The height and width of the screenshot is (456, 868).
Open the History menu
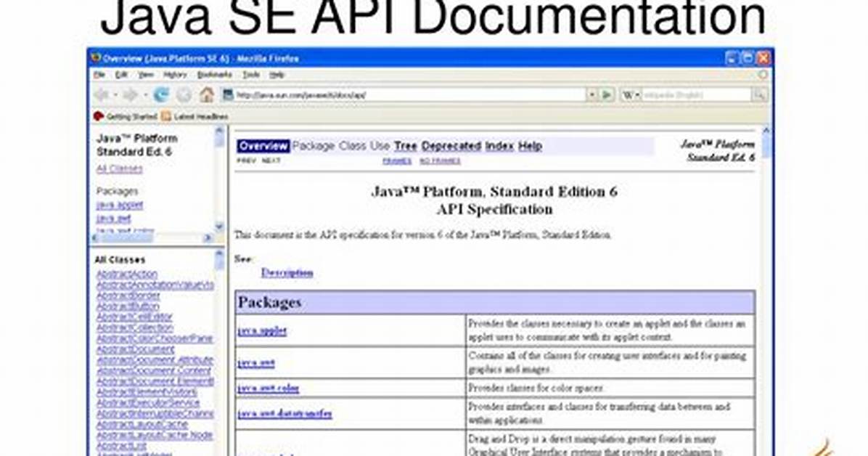tap(175, 74)
